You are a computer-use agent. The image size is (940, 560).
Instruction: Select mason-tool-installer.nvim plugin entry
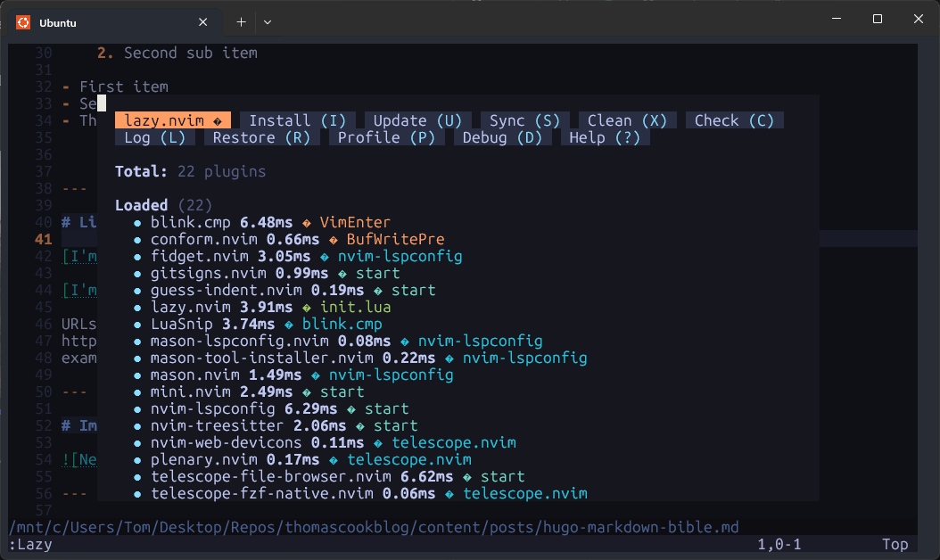click(261, 358)
